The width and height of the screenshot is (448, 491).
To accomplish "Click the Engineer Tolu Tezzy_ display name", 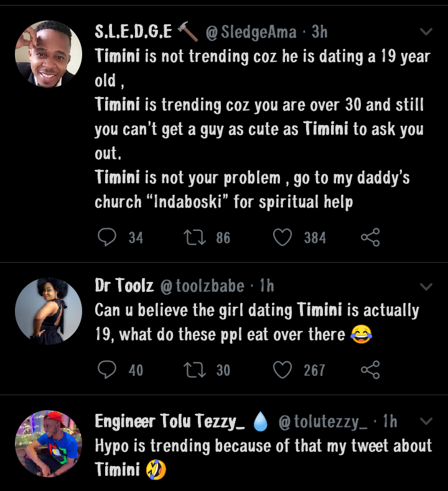I will 169,422.
